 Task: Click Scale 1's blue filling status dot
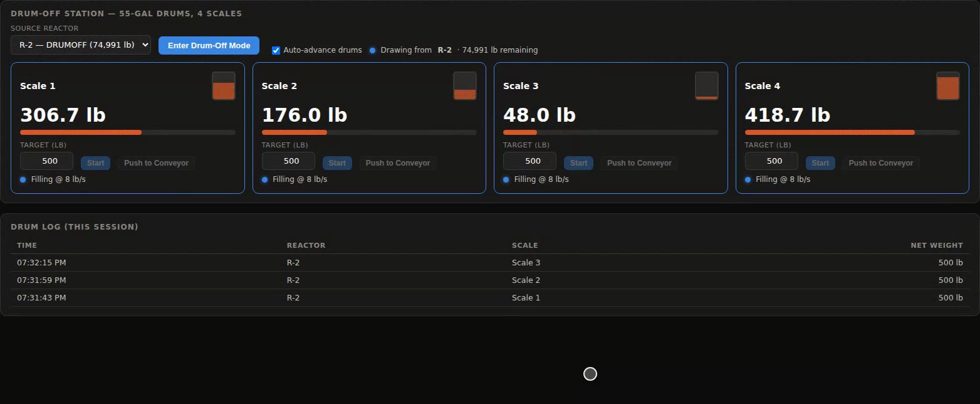[23, 179]
